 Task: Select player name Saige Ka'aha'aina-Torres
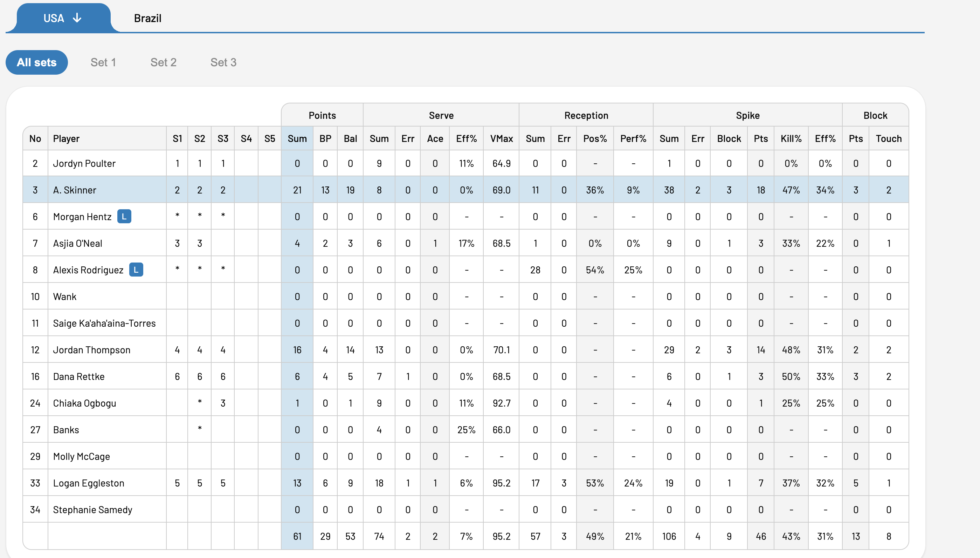104,324
